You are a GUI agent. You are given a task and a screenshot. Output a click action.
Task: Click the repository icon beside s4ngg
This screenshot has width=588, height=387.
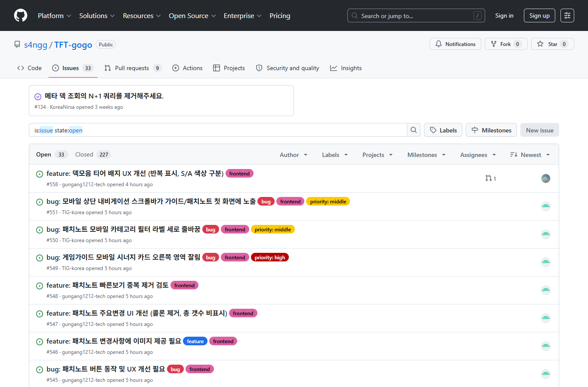17,44
